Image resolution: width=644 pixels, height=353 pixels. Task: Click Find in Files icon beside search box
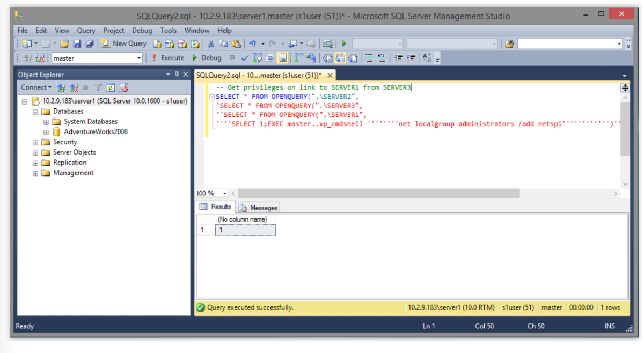[509, 43]
